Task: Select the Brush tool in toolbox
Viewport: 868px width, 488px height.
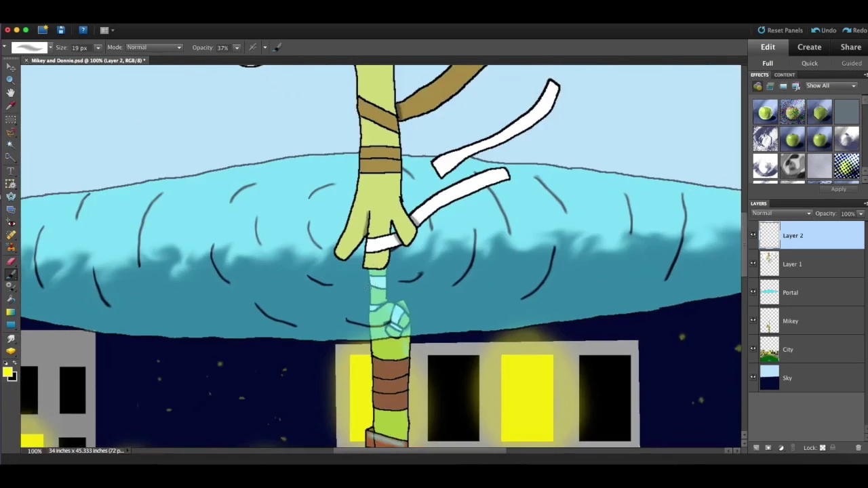Action: [11, 274]
